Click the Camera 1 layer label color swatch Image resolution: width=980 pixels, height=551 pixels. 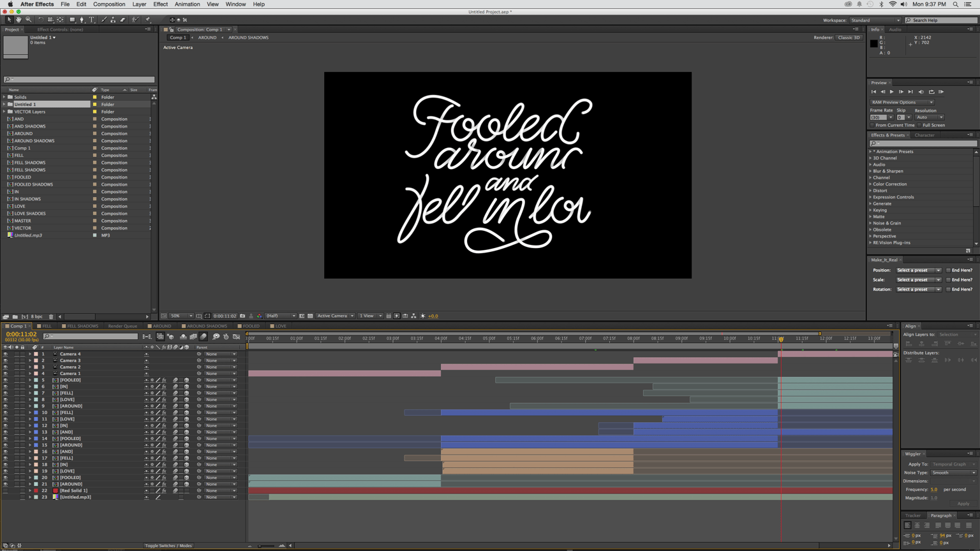tap(36, 374)
